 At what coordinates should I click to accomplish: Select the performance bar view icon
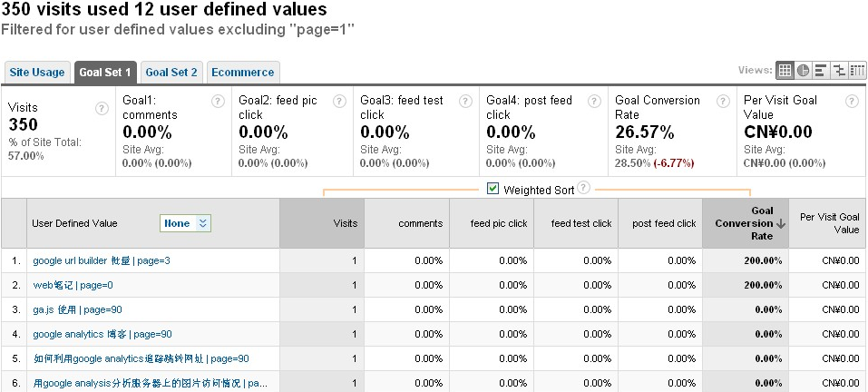[820, 70]
